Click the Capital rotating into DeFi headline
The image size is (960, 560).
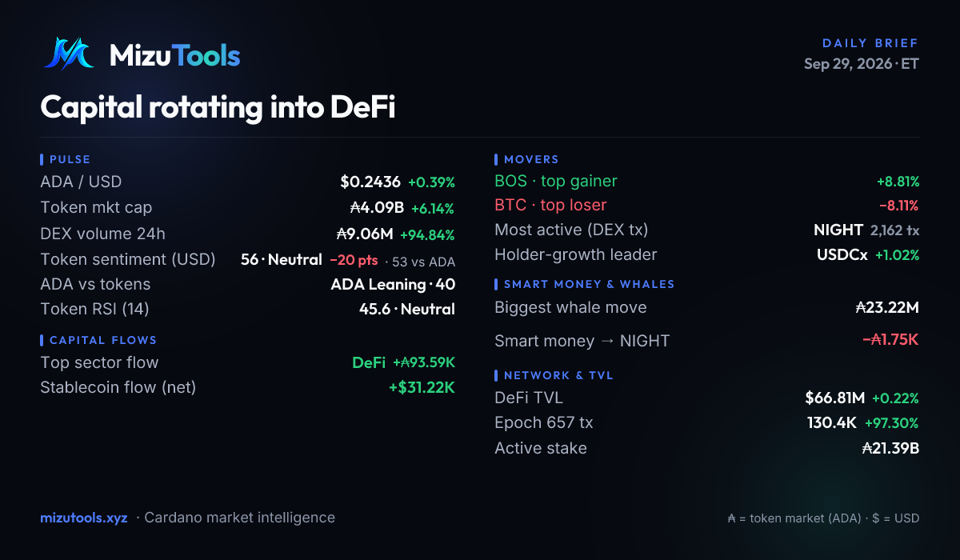click(218, 107)
